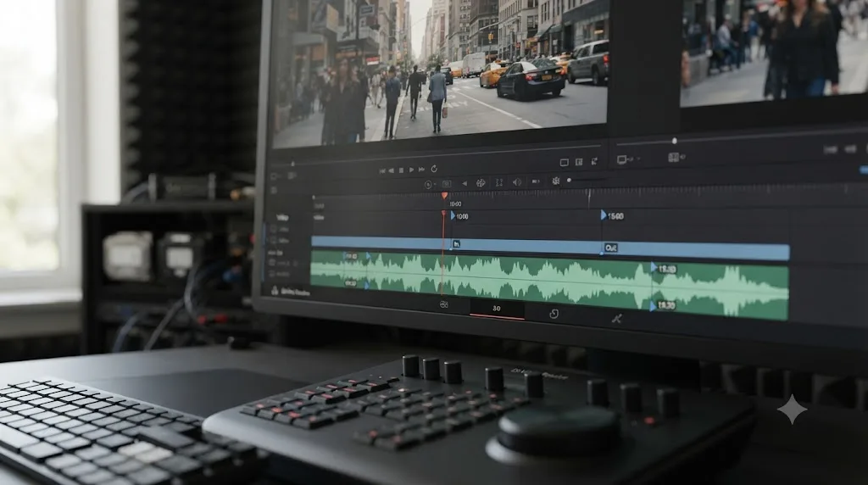The image size is (868, 485).
Task: Start forward playback with the play button
Action: coord(411,170)
